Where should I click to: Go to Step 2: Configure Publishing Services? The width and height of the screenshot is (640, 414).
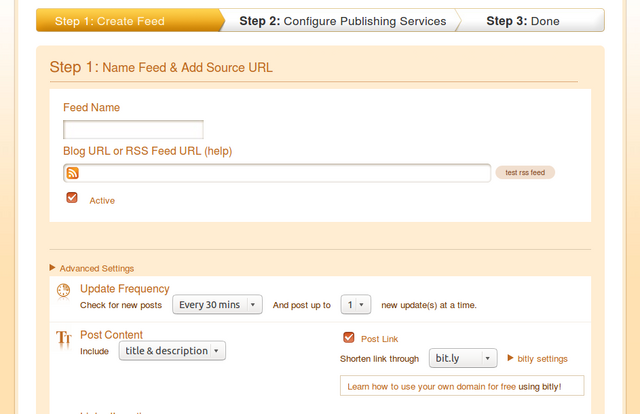(342, 21)
